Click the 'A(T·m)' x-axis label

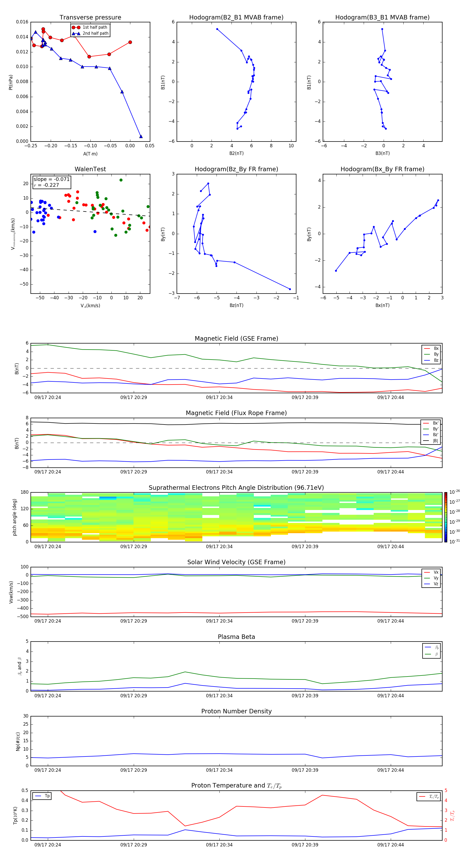(x=90, y=154)
